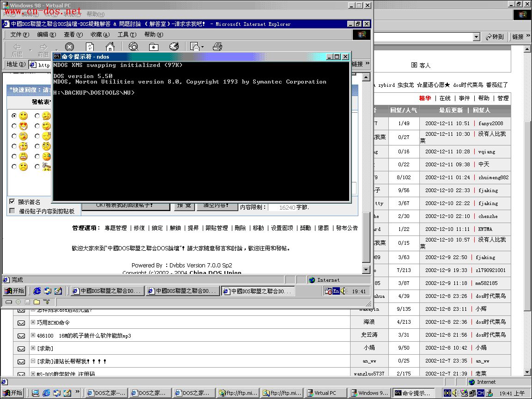Click the Print toolbar icon in IE

pos(218,47)
